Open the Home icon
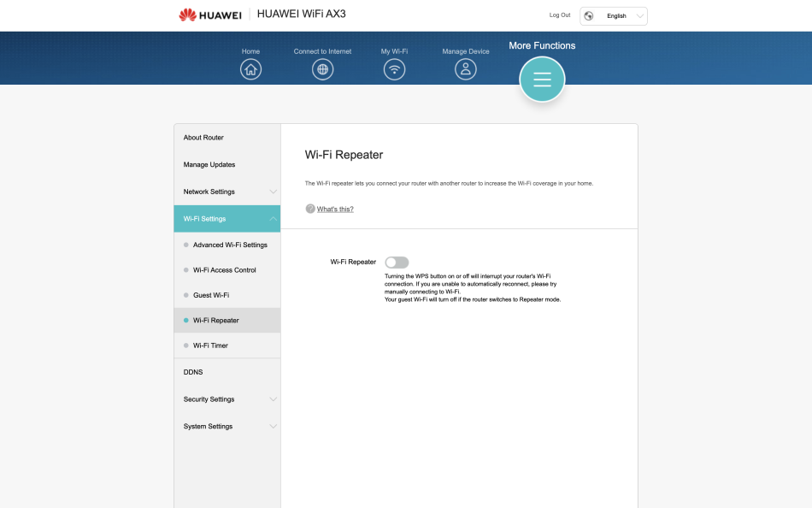The height and width of the screenshot is (508, 812). point(250,69)
